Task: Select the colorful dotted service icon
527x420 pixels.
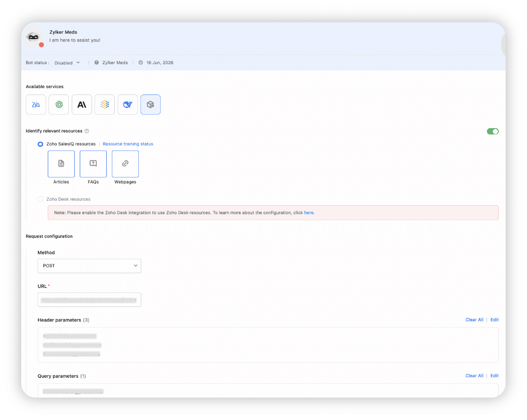Action: point(105,105)
